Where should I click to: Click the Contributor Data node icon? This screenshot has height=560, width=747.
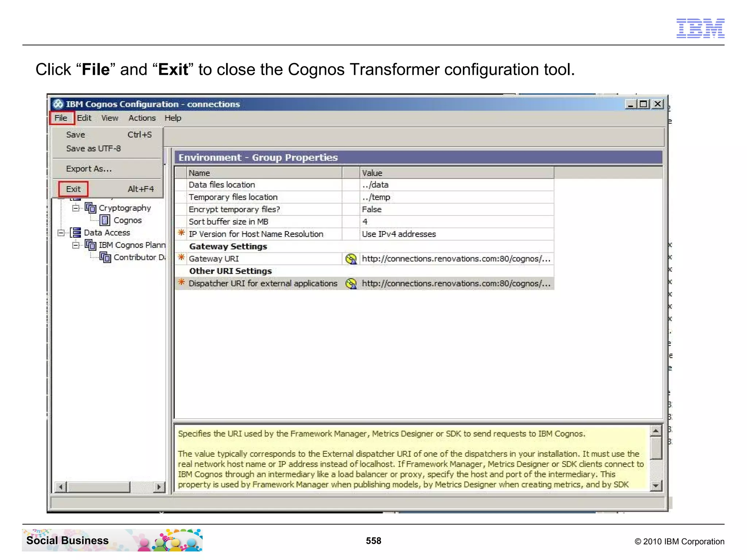click(105, 257)
